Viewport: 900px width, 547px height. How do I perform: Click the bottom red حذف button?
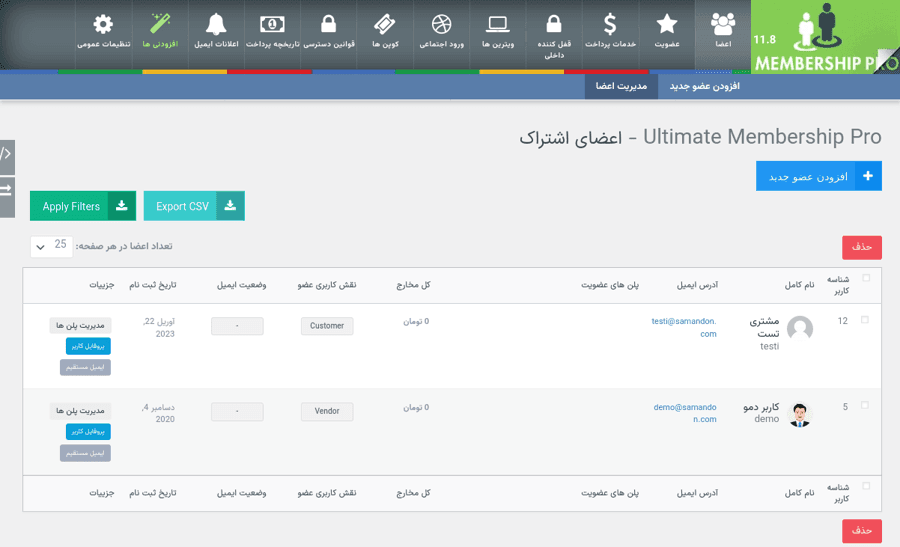862,531
